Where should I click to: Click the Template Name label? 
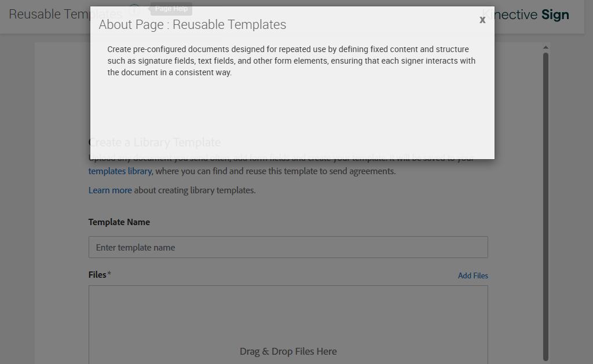[x=119, y=222]
